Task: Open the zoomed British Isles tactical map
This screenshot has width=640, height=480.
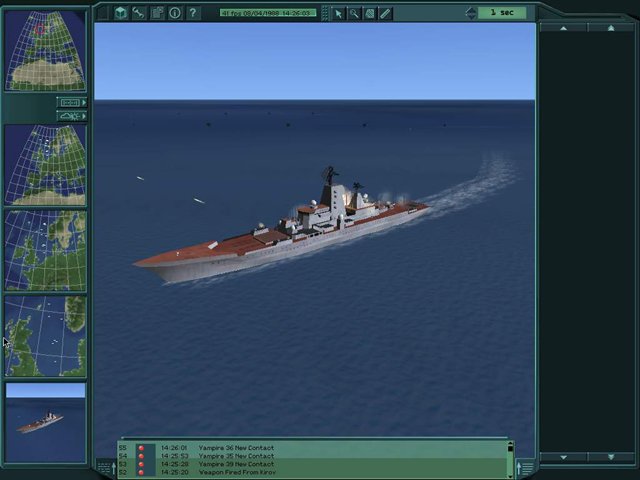Action: click(45, 336)
